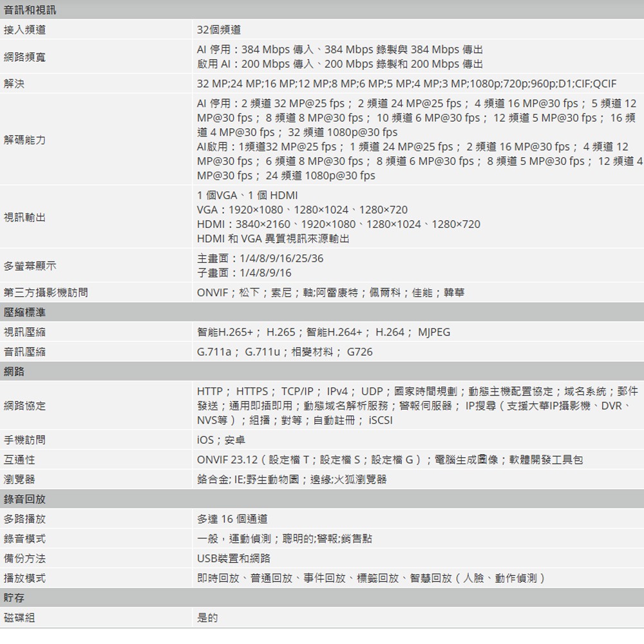Select the 多螢幕顯示 label
Screen dimensions: 644x644
(x=30, y=266)
